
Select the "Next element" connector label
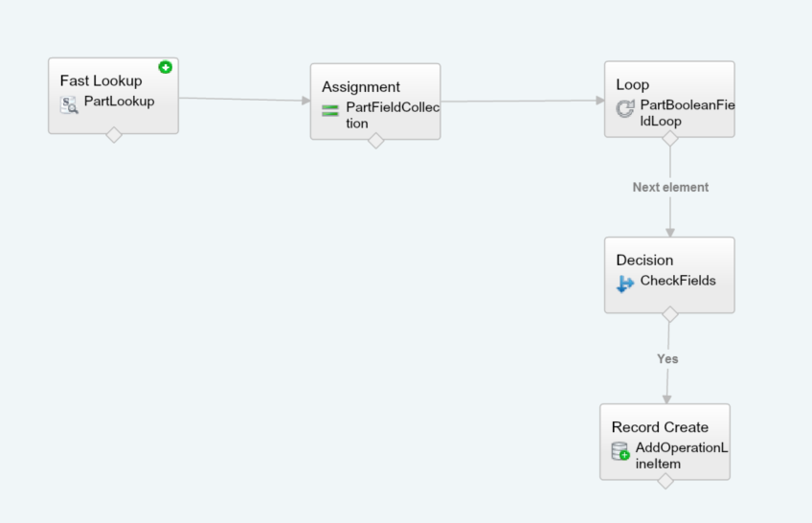coord(670,188)
